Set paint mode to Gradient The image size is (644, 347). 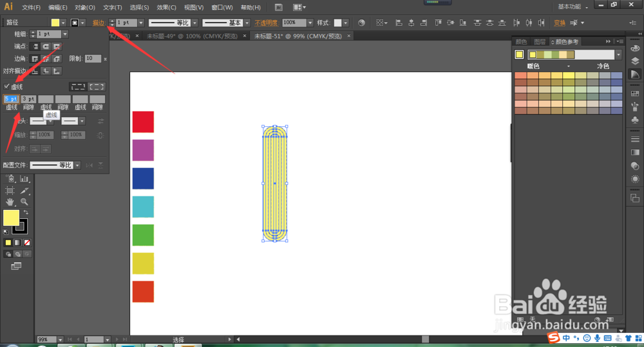pyautogui.click(x=17, y=243)
